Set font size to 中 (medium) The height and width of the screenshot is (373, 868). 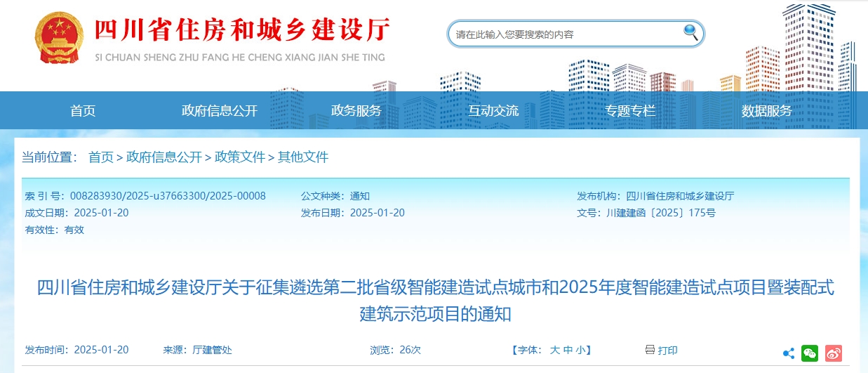(568, 350)
